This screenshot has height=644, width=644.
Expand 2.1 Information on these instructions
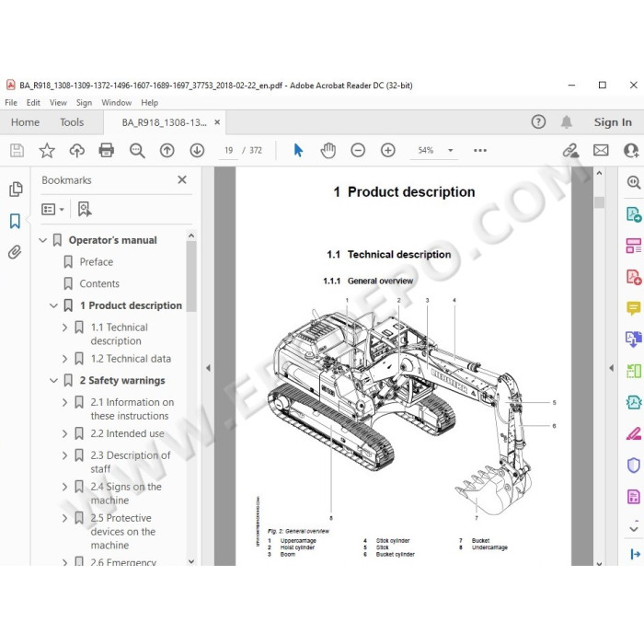[x=64, y=402]
